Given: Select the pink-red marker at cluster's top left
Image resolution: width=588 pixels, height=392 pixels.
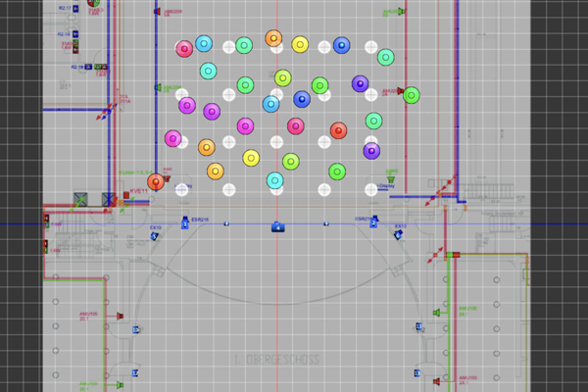Looking at the screenshot, I should 184,49.
